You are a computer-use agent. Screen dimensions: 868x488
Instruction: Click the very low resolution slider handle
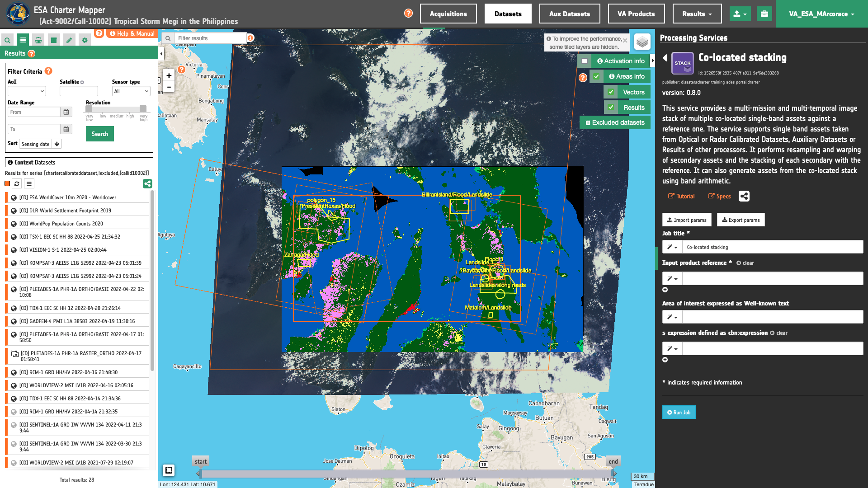(89, 108)
